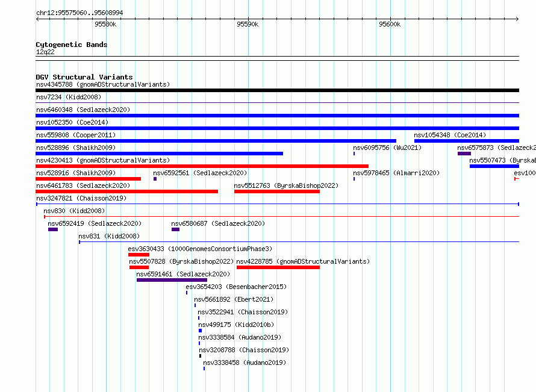Select the black nsv4345788 variant bar
This screenshot has width=536, height=392.
277,90
